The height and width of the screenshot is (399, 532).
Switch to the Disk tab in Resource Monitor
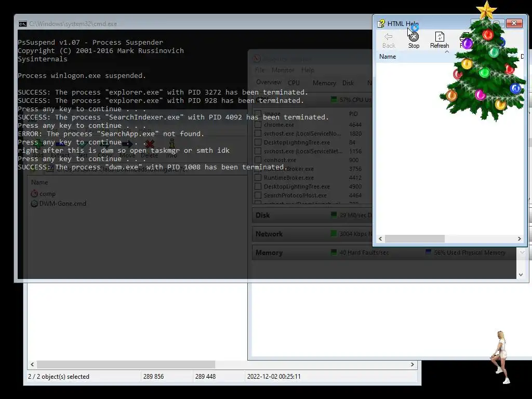tap(348, 83)
